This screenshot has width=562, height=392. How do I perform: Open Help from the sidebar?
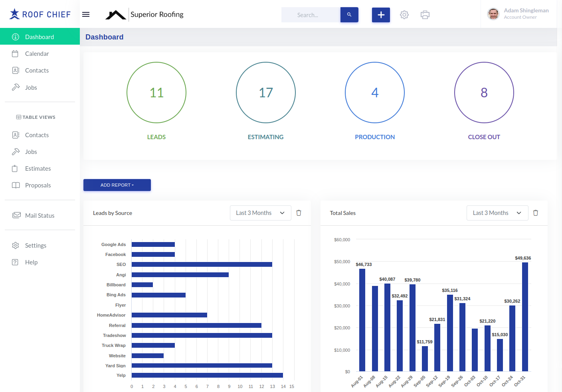click(x=40, y=262)
